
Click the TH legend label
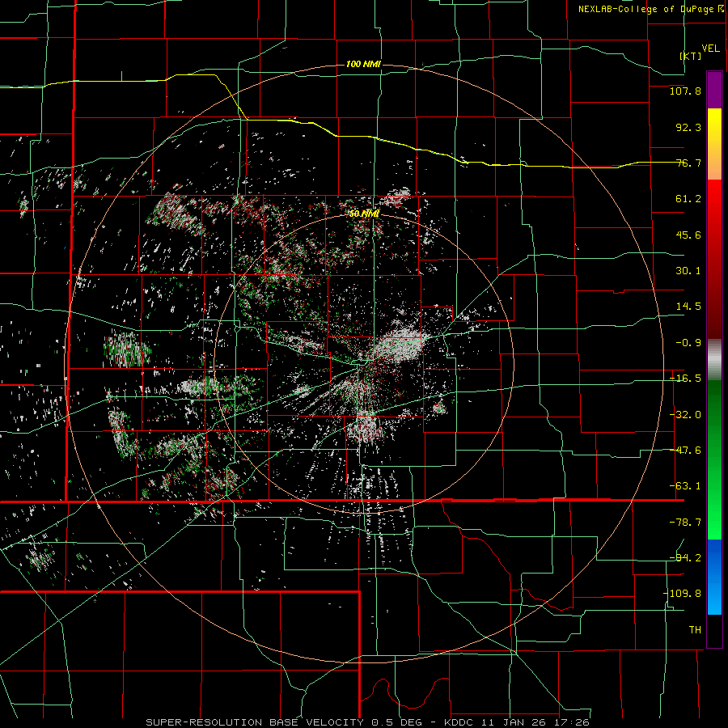695,630
